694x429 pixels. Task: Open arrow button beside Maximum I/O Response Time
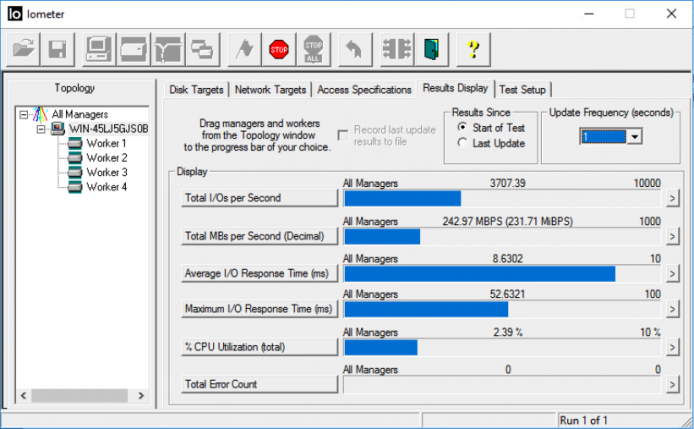[x=672, y=309]
